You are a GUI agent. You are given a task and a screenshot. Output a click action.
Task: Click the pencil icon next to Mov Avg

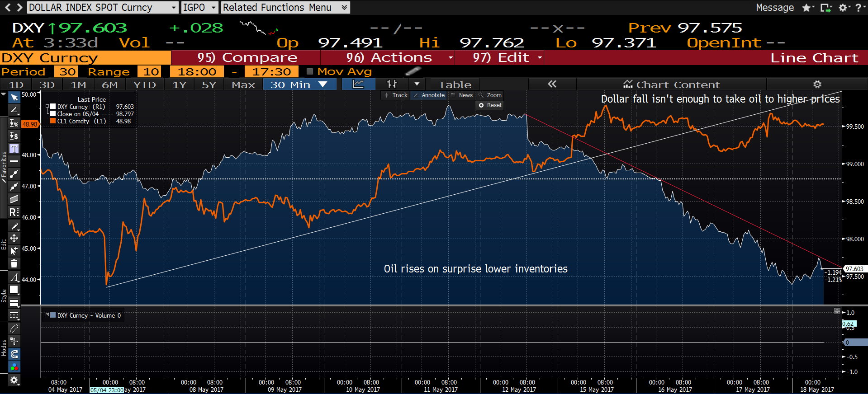coord(413,71)
